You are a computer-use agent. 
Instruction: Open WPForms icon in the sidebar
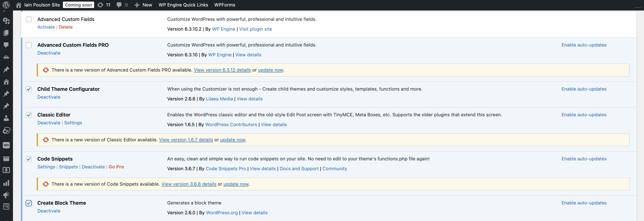(6, 206)
